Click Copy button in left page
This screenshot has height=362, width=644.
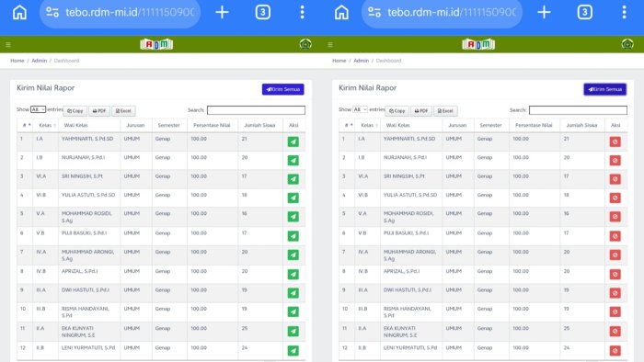coord(75,110)
